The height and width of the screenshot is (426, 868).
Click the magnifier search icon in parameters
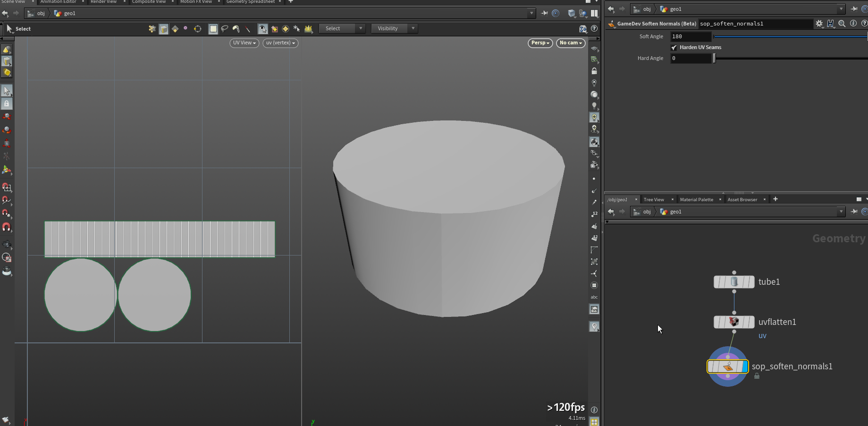842,24
